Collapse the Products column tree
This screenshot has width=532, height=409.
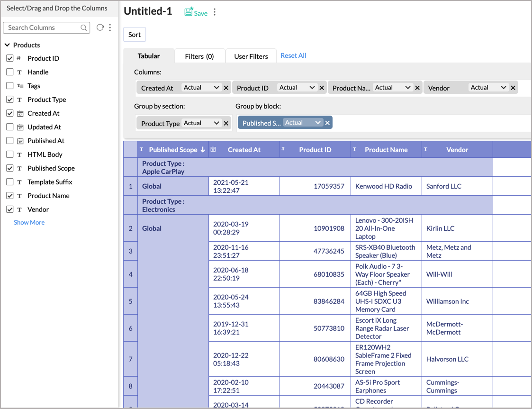[x=8, y=45]
